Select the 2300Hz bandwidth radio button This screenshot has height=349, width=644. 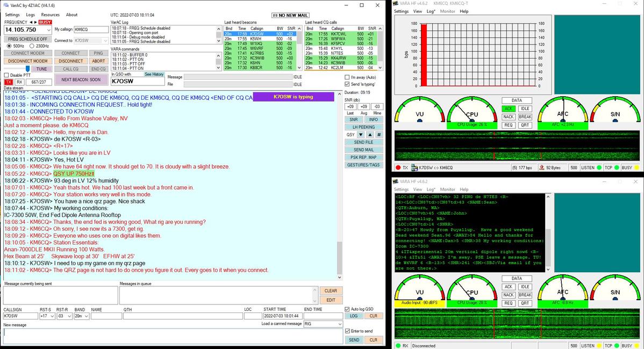(32, 46)
